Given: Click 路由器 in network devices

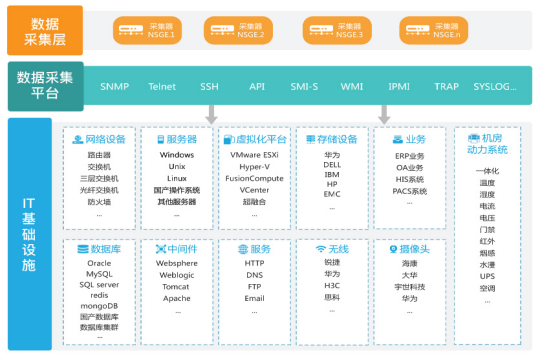Looking at the screenshot, I should [x=99, y=155].
